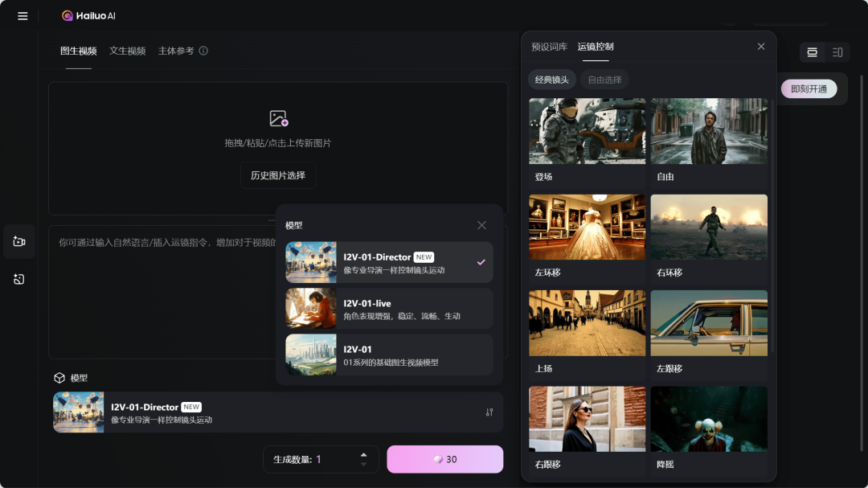Select the 上扬 camera move thumbnail
This screenshot has height=488, width=868.
tap(587, 323)
